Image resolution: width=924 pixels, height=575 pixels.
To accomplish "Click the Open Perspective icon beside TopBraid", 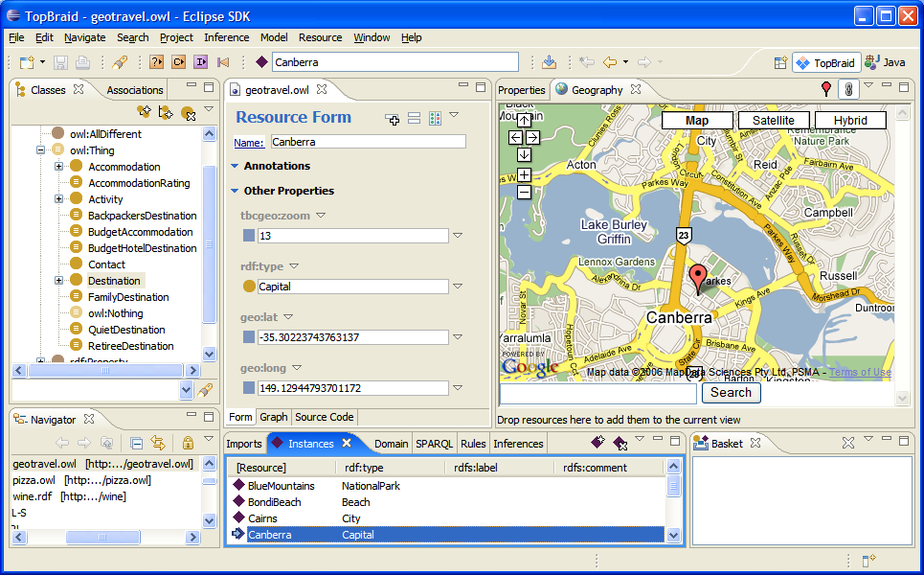I will tap(780, 62).
